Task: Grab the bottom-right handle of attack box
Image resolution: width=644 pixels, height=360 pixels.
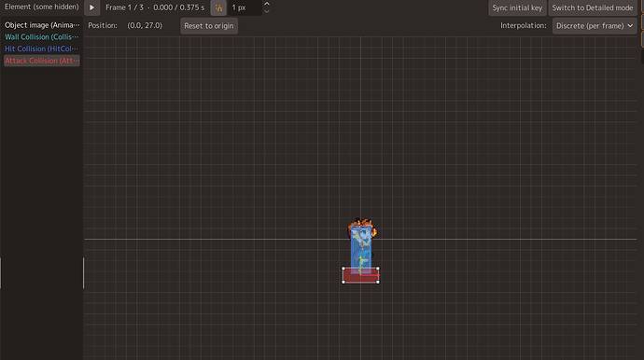Action: [378, 282]
